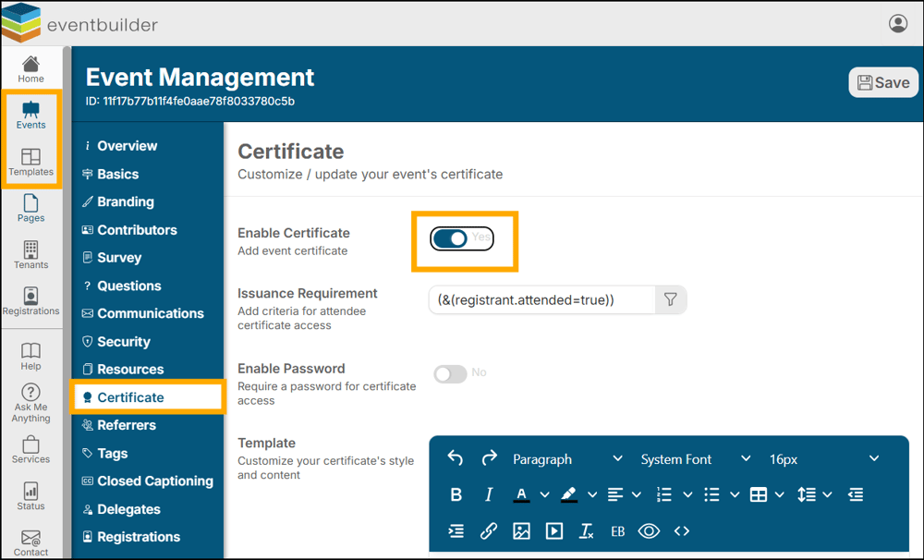Insert image in template editor
Image resolution: width=924 pixels, height=560 pixels.
521,531
